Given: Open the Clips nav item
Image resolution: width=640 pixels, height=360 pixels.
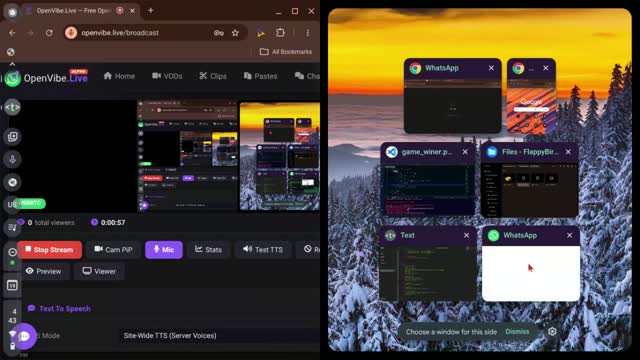Looking at the screenshot, I should [213, 76].
